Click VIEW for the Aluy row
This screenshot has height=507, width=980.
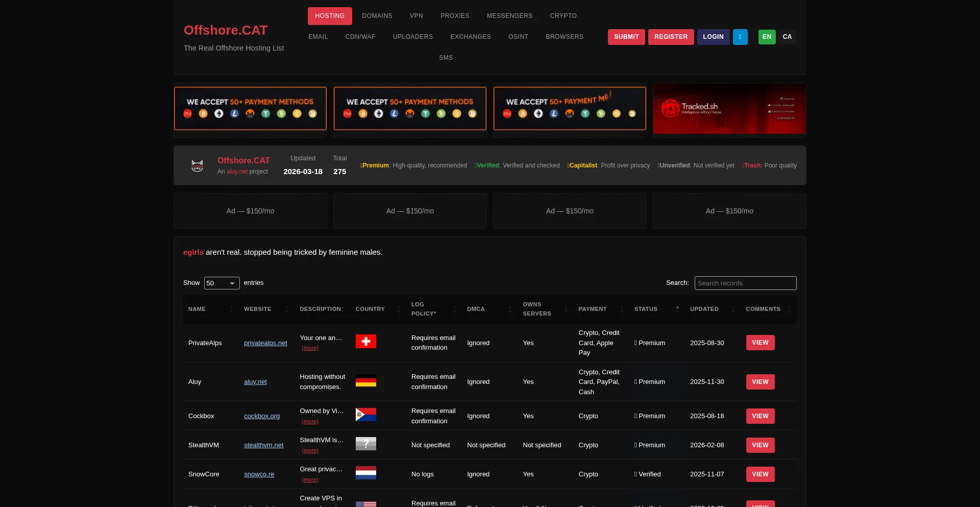760,382
